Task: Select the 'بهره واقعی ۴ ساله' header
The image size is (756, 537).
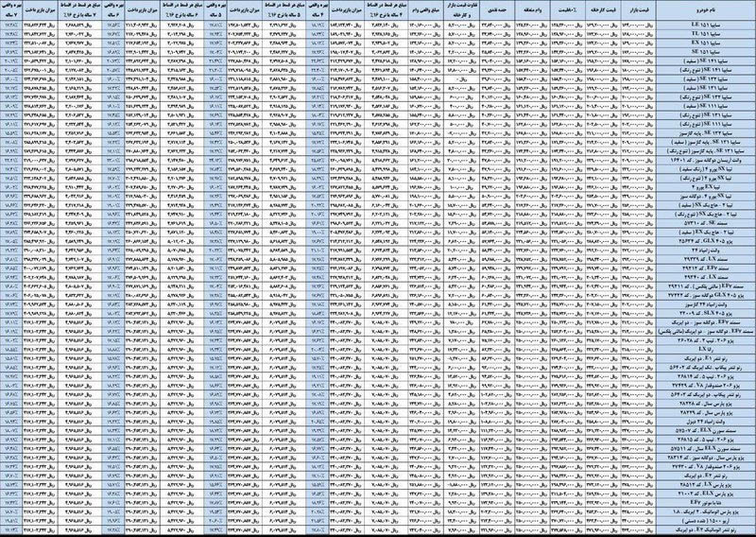Action: [318, 10]
